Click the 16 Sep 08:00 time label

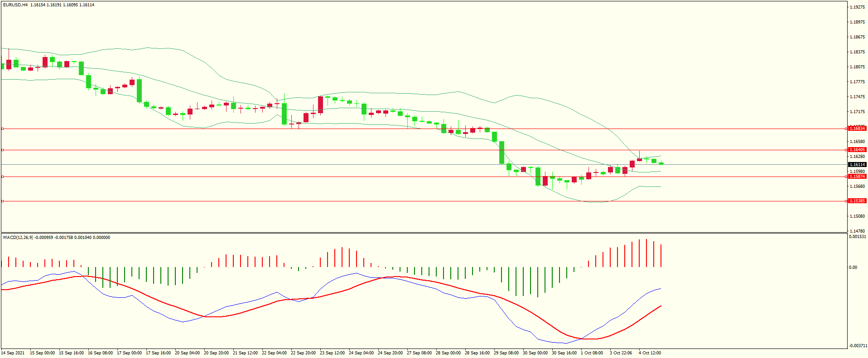(100, 353)
